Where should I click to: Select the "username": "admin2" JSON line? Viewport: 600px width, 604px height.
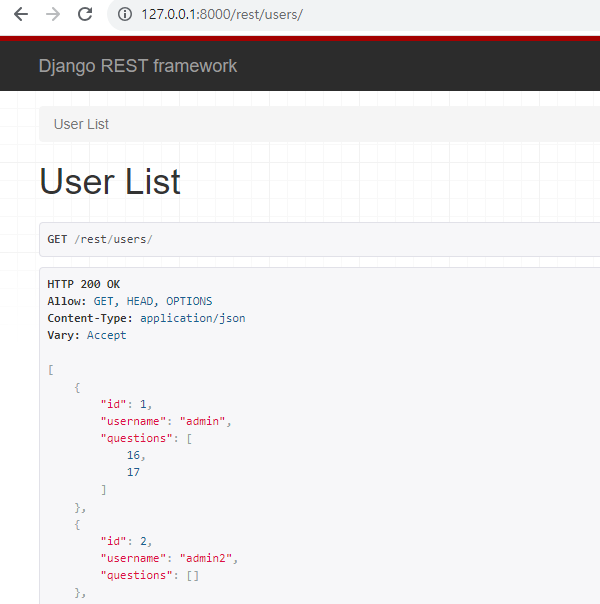169,558
